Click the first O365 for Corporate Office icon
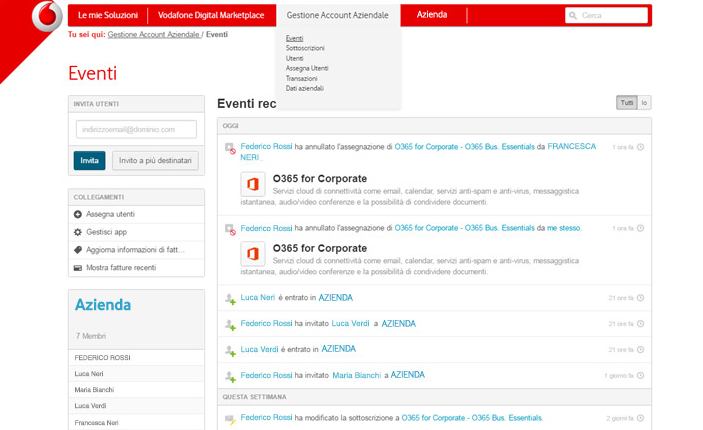This screenshot has width=703, height=430. [253, 185]
